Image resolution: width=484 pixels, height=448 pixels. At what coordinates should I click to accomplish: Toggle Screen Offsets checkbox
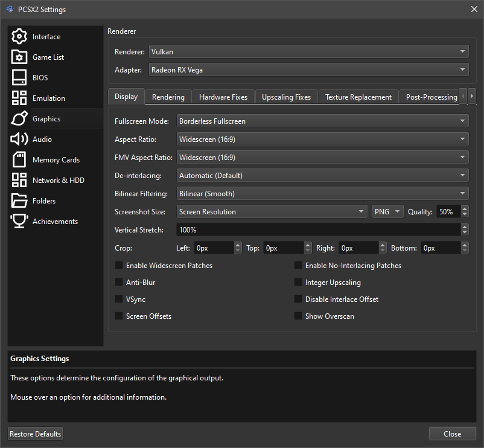pos(119,316)
